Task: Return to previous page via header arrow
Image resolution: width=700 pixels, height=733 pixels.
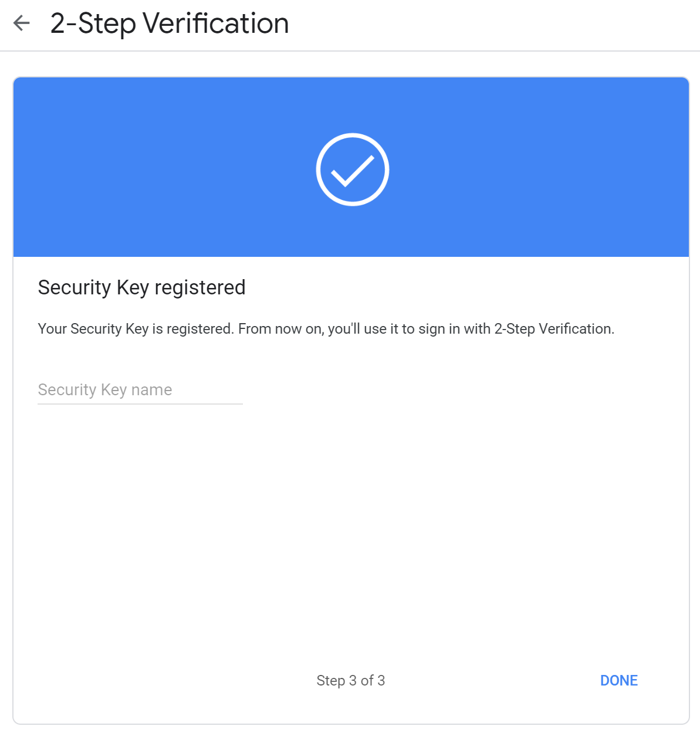Action: [x=22, y=23]
